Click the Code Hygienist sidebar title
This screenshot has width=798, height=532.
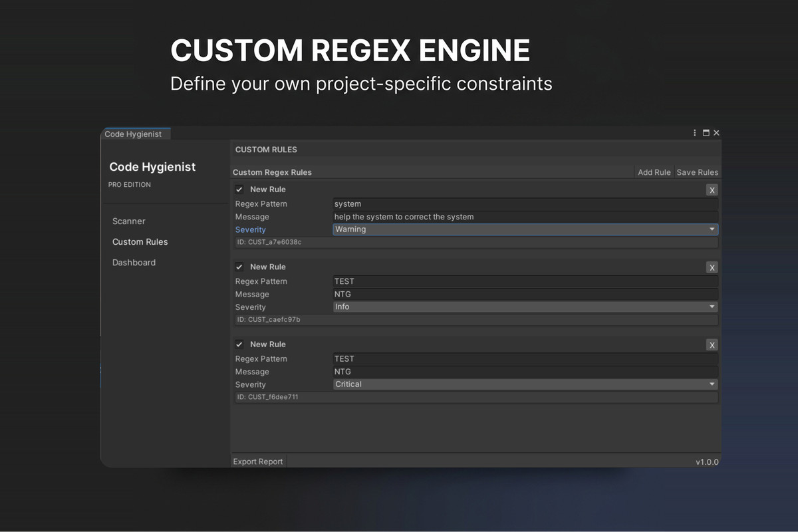(153, 167)
